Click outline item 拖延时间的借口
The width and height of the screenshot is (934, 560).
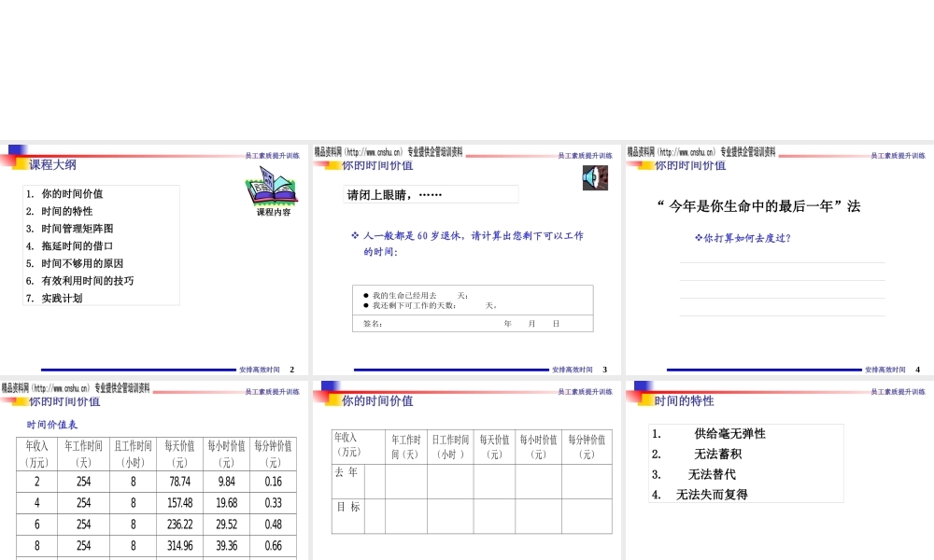(x=78, y=245)
